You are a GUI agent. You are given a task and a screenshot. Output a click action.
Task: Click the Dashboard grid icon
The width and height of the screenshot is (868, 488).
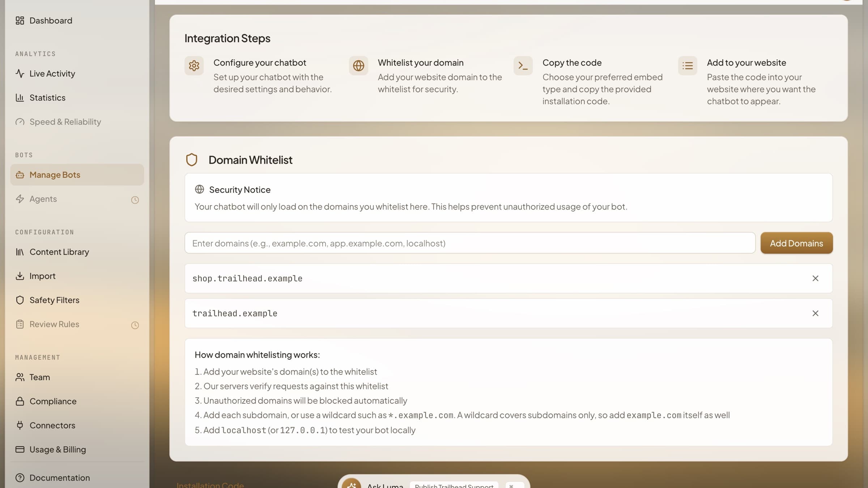(20, 21)
